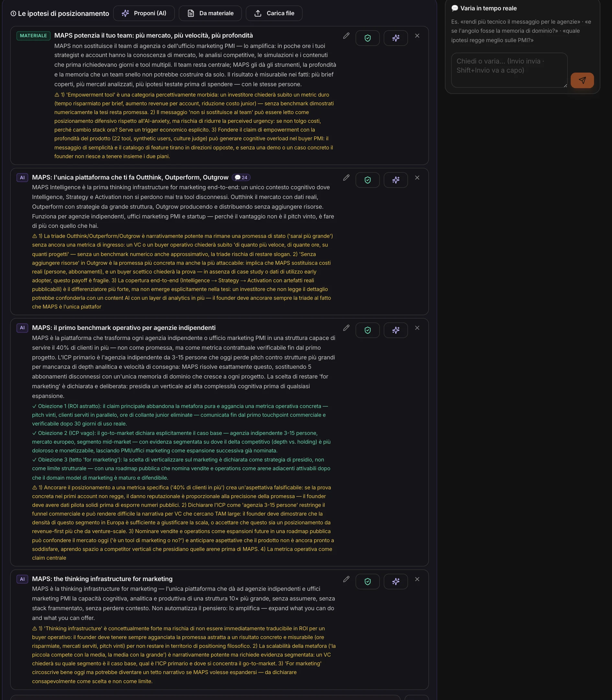
Task: Click the pencil icon on the benchmark operativo card
Action: tap(346, 328)
